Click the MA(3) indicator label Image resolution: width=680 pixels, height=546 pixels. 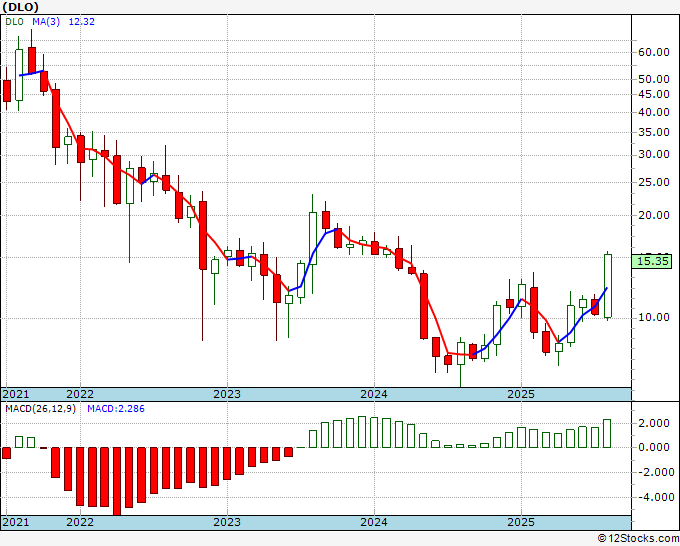46,22
